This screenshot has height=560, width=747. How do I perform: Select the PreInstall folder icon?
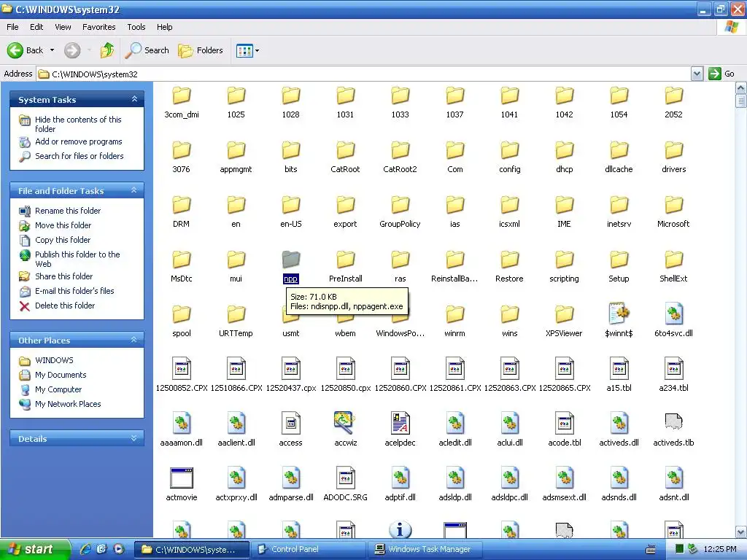pos(345,260)
